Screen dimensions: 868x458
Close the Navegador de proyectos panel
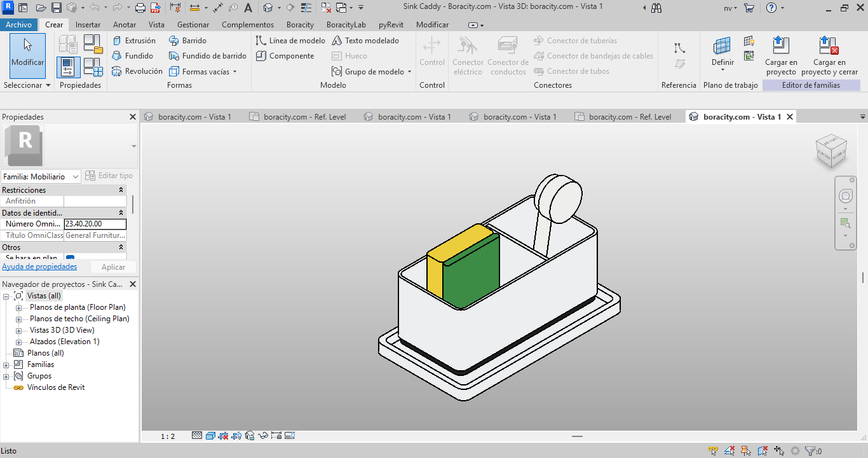click(133, 284)
